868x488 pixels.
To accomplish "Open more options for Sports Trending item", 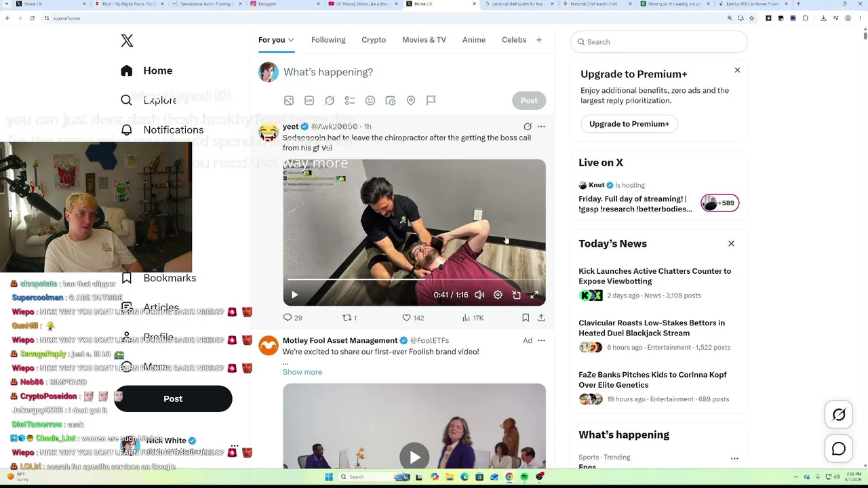I will 734,459.
